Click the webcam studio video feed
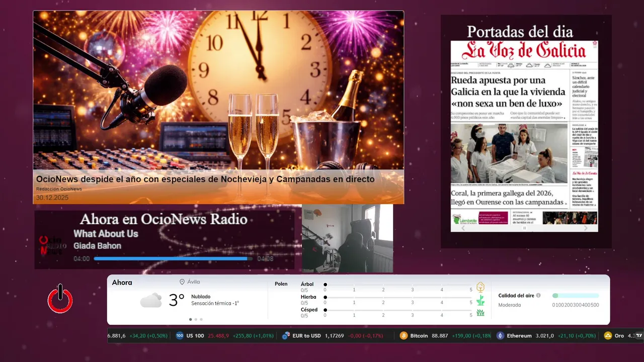 (x=347, y=238)
